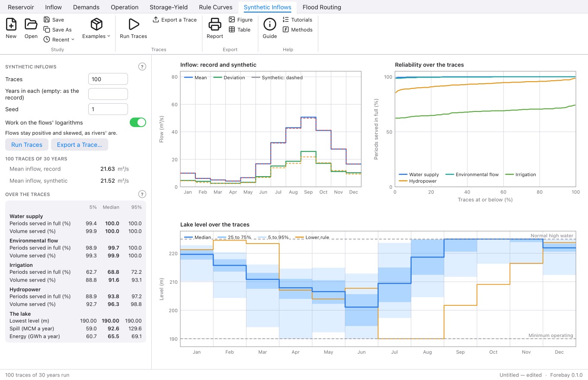
Task: Open a study with the folder icon
Action: (31, 24)
